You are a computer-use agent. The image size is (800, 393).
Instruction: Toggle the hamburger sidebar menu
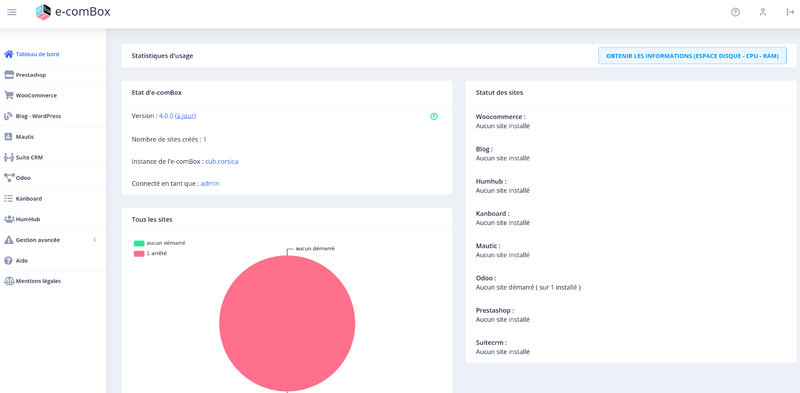pyautogui.click(x=12, y=12)
